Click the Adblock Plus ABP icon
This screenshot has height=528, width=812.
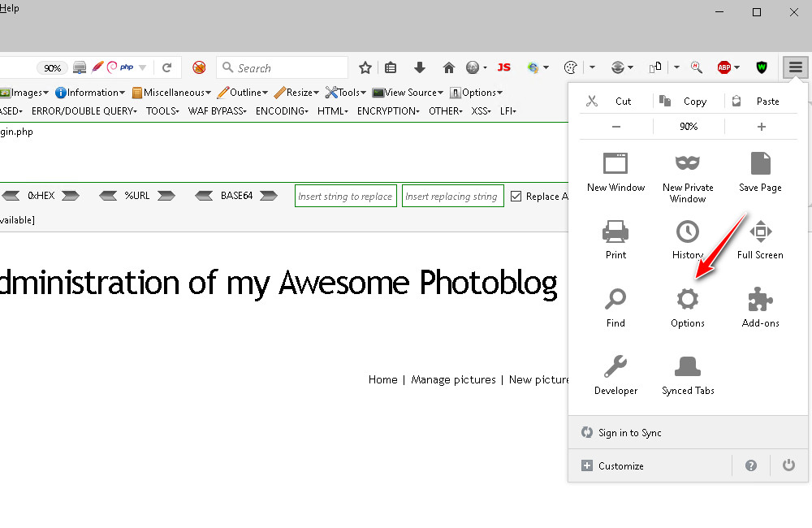tap(723, 67)
